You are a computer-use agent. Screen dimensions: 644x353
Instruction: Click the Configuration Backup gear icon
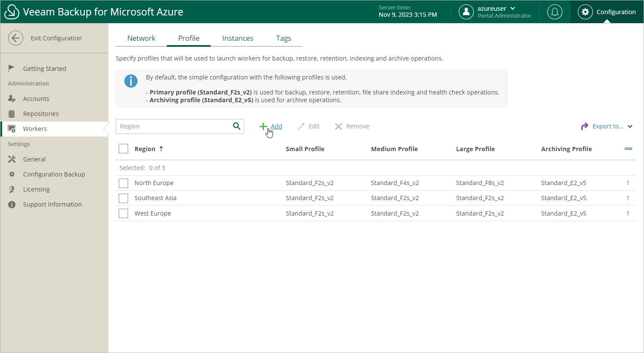[12, 174]
